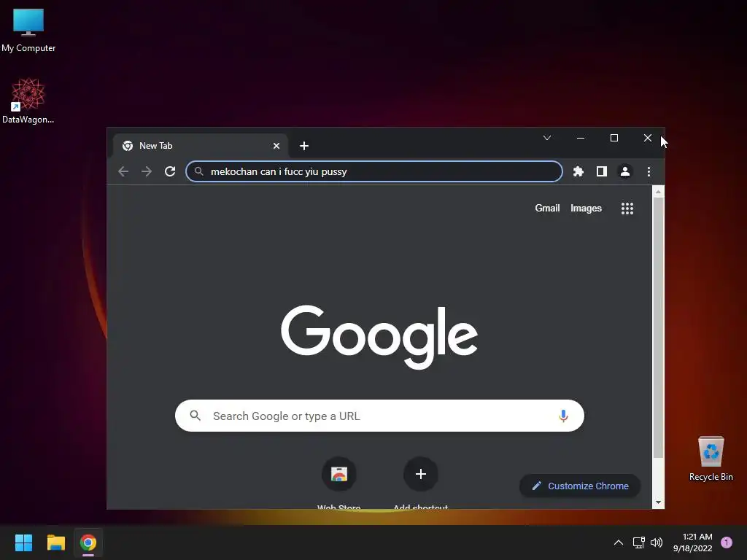The image size is (747, 560).
Task: Open the Chrome profile avatar menu
Action: (625, 171)
